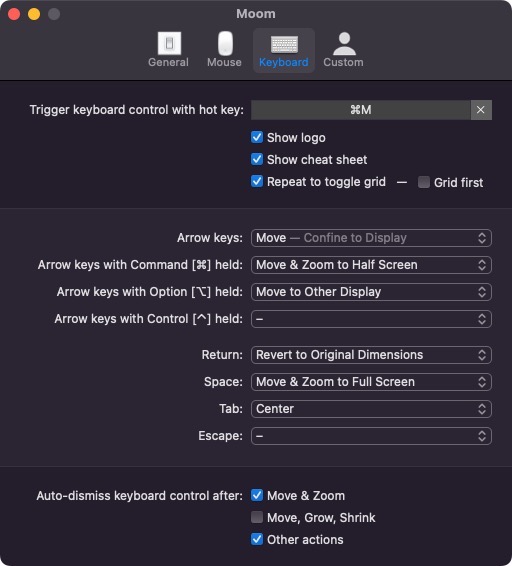Switch to the Mouse preferences tab
The width and height of the screenshot is (512, 566).
(x=224, y=50)
